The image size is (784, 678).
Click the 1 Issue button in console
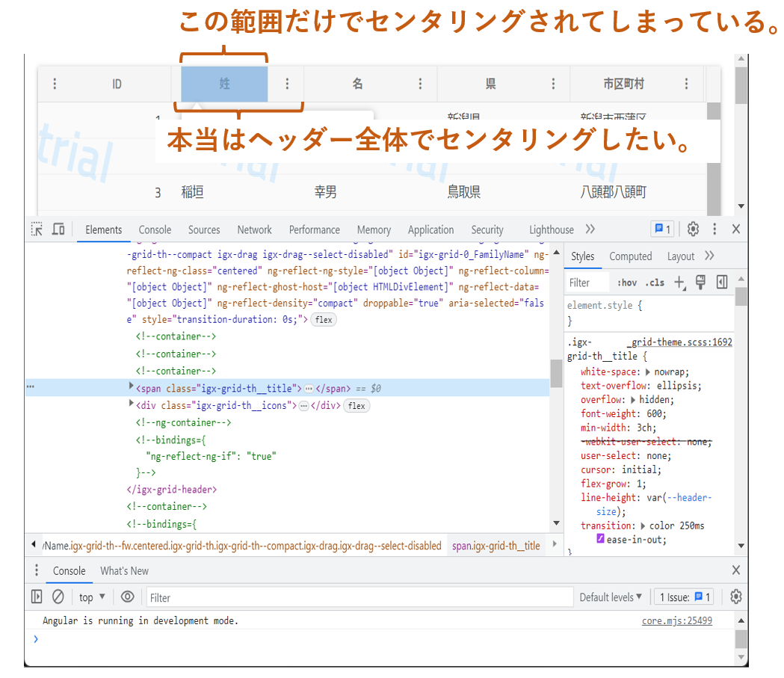click(685, 597)
